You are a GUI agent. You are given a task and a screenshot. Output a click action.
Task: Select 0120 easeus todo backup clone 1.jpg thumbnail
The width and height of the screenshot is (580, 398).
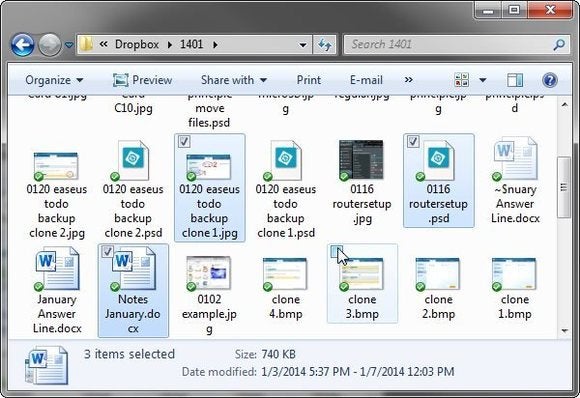[209, 166]
